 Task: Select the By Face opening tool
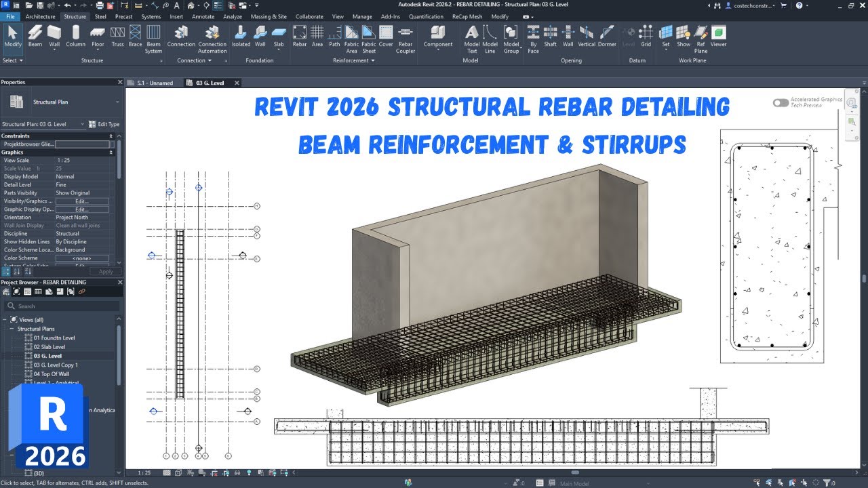[534, 39]
